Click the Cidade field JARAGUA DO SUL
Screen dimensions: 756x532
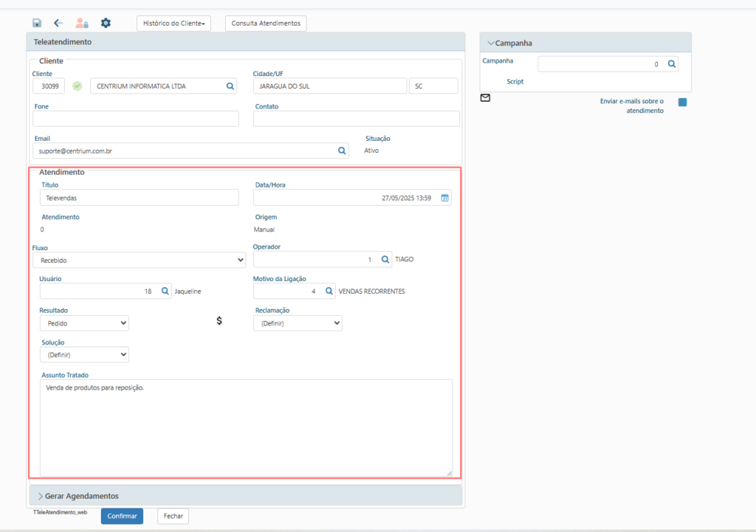click(330, 86)
